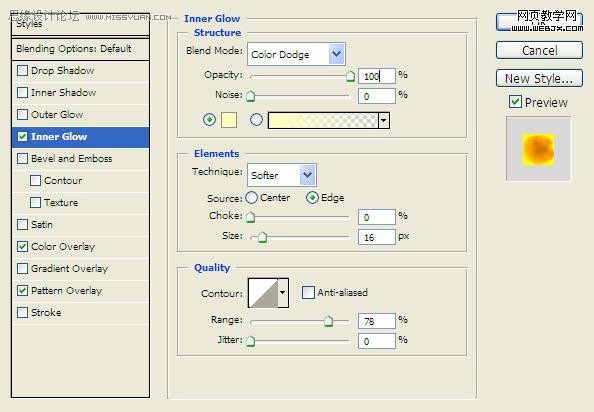
Task: Enable the Drop Shadow checkbox
Action: point(22,70)
